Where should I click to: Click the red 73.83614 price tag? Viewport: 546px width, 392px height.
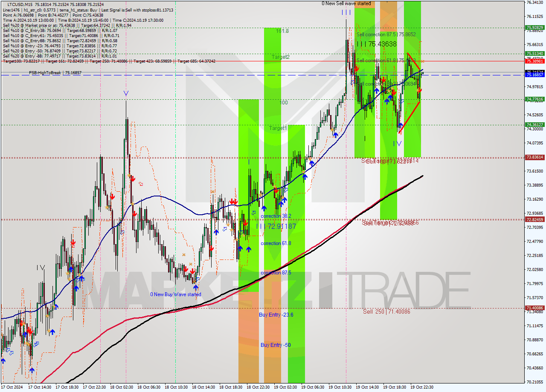[x=534, y=157]
